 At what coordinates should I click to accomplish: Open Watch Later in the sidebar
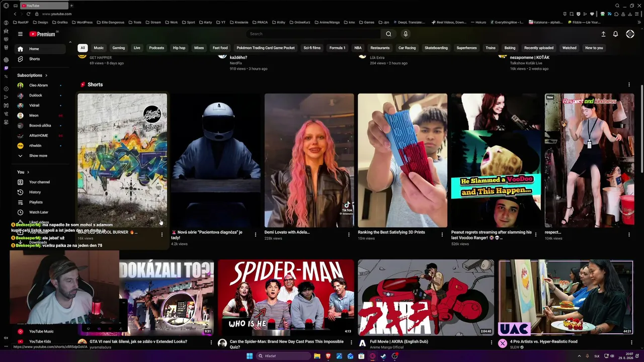pos(40,212)
